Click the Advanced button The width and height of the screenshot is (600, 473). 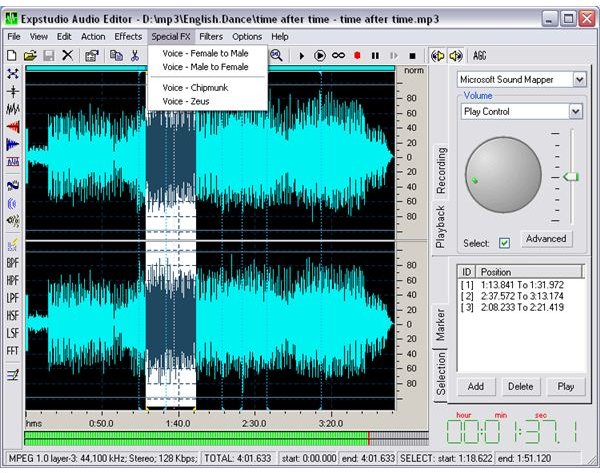546,239
